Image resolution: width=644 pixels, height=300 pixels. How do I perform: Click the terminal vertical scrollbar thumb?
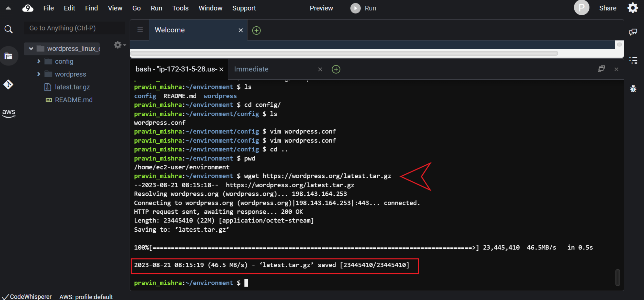point(618,277)
